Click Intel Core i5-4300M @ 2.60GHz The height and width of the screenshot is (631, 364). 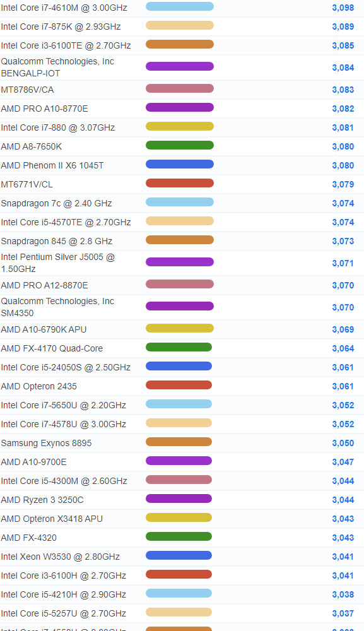64,481
